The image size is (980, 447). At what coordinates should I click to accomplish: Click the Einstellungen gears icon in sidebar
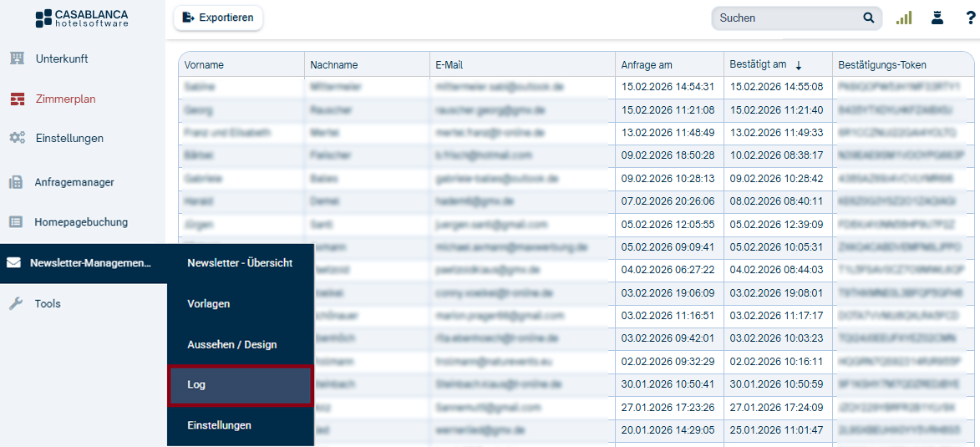(17, 138)
